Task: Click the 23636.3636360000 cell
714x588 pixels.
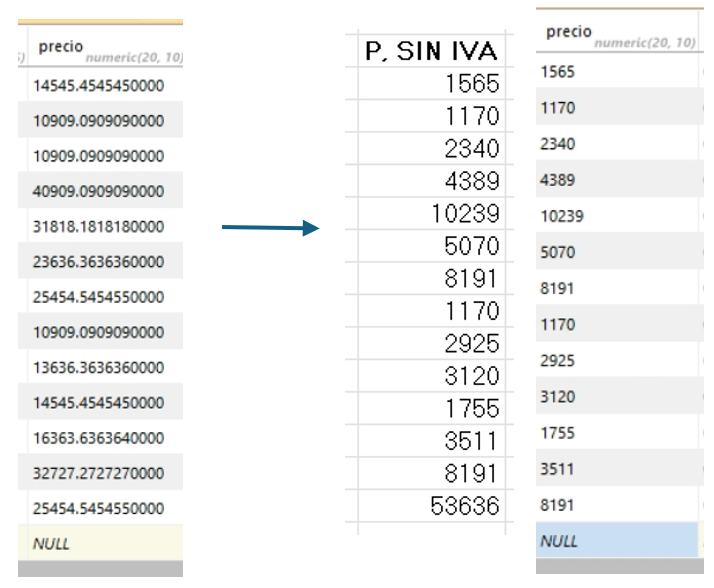Action: coord(99,262)
